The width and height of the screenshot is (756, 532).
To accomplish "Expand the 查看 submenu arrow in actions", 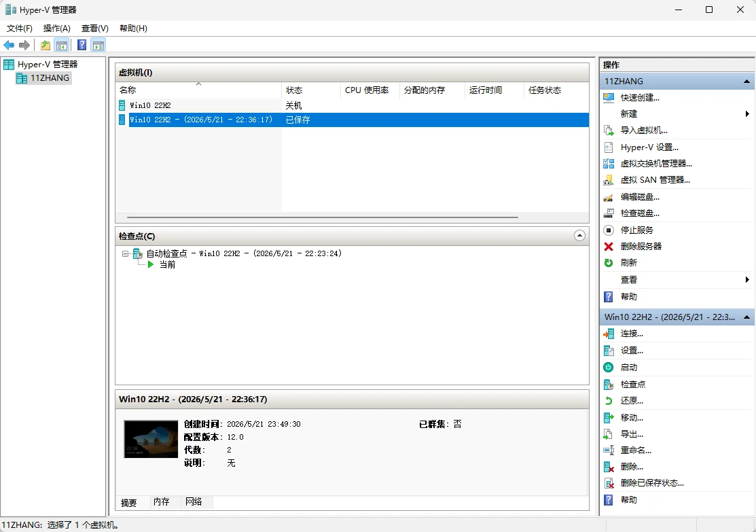I will coord(747,280).
